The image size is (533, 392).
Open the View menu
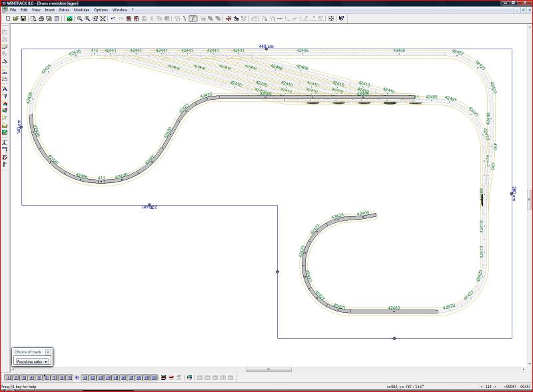(x=36, y=10)
